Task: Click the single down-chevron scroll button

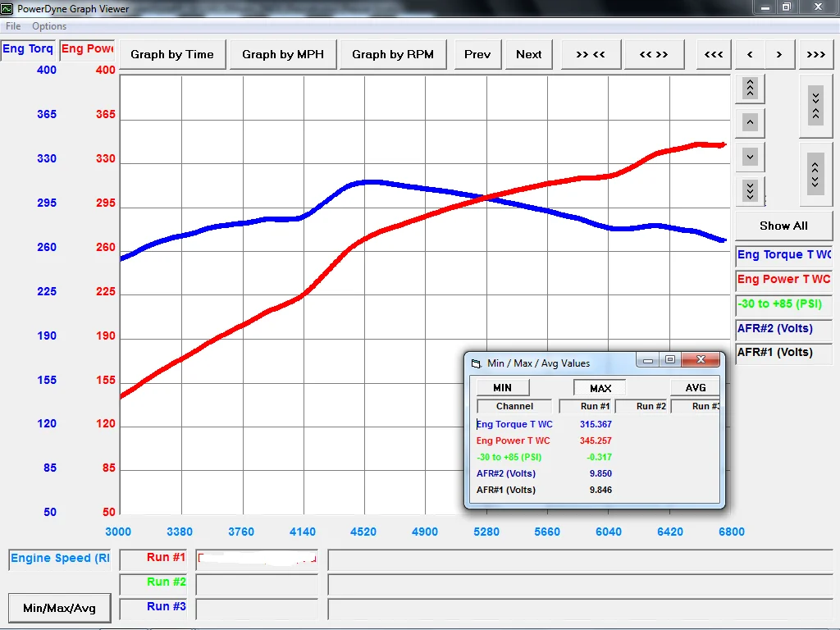Action: [x=750, y=157]
